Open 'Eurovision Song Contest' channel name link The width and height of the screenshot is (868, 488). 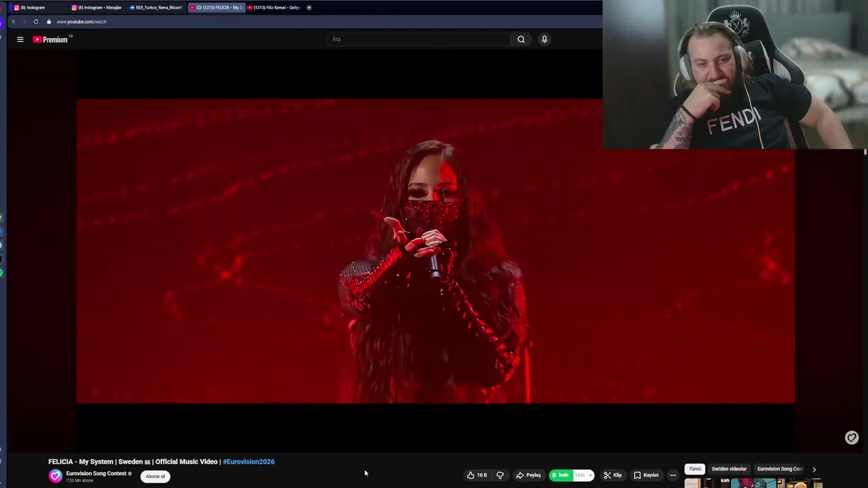click(x=96, y=473)
